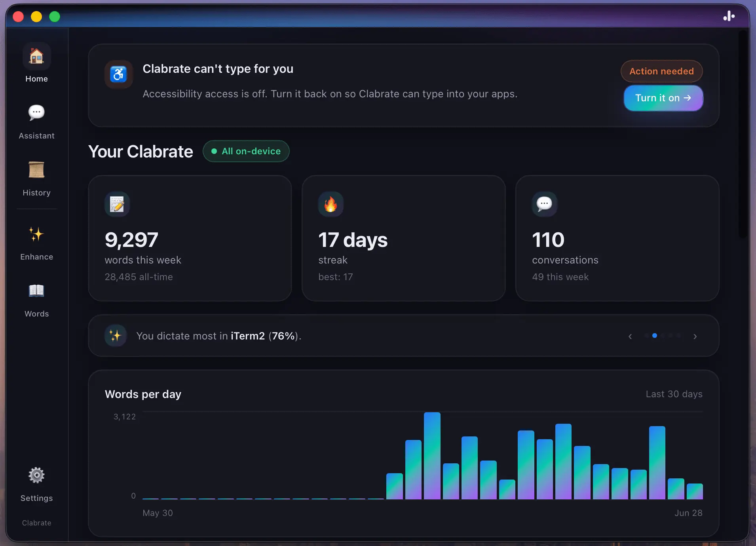
Task: Click the All on-device status pill
Action: tap(246, 151)
